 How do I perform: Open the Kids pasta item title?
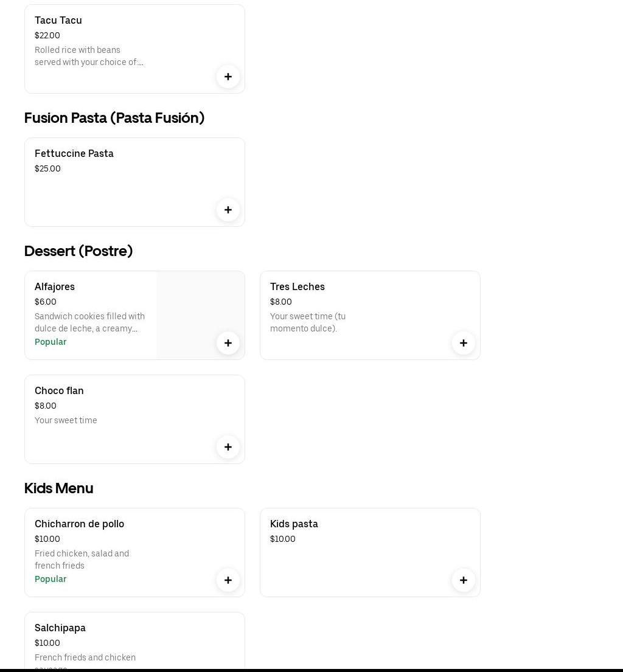pos(294,524)
